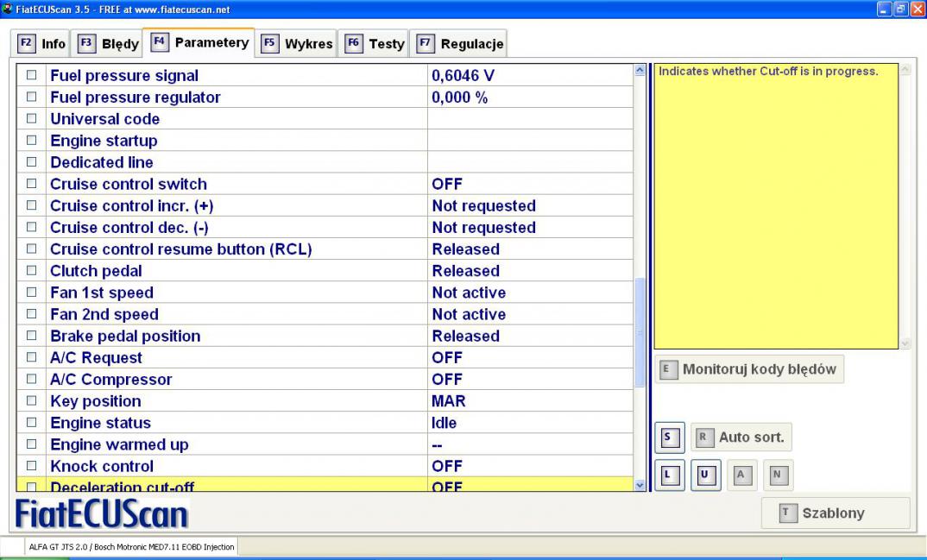Enable the Clutch pedal checkbox
The height and width of the screenshot is (560, 927).
coord(32,271)
